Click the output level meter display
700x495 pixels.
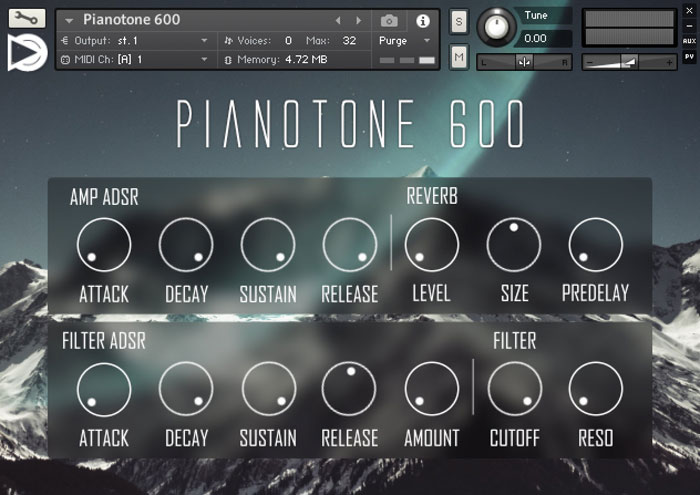[629, 28]
